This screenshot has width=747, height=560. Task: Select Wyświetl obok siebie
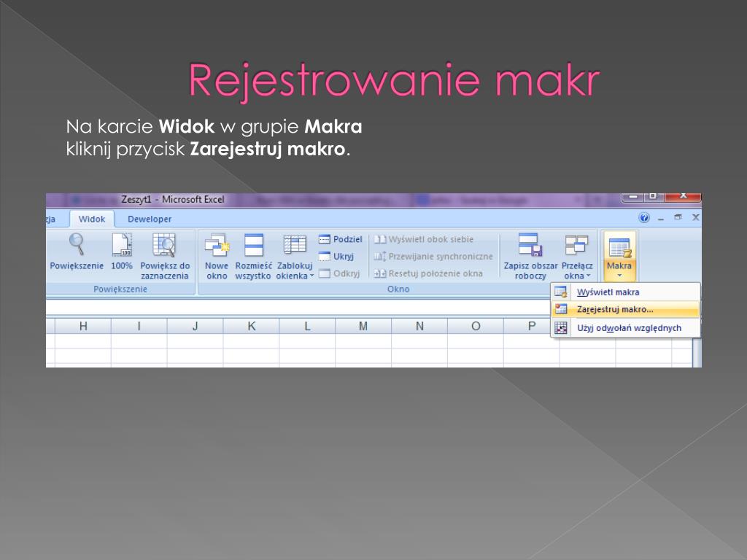[424, 239]
